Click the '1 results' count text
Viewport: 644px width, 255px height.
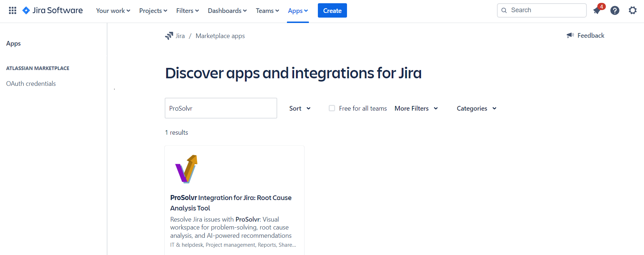[x=177, y=133]
